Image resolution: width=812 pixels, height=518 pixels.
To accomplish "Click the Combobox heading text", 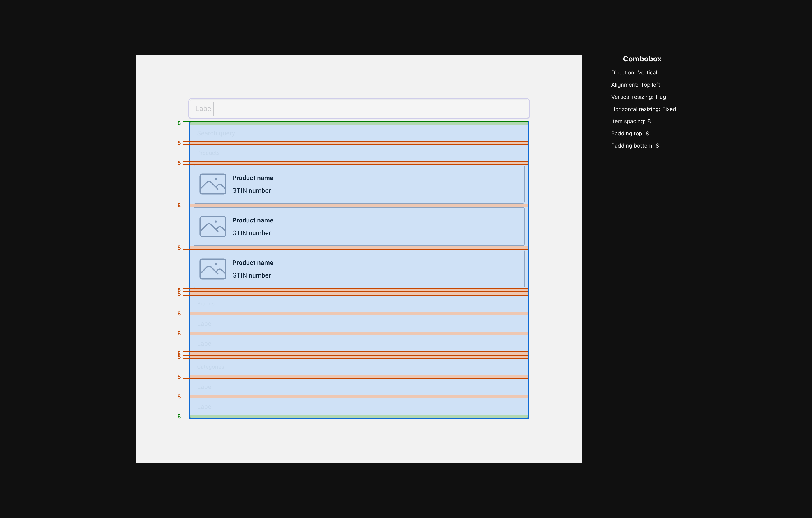I will tap(642, 59).
